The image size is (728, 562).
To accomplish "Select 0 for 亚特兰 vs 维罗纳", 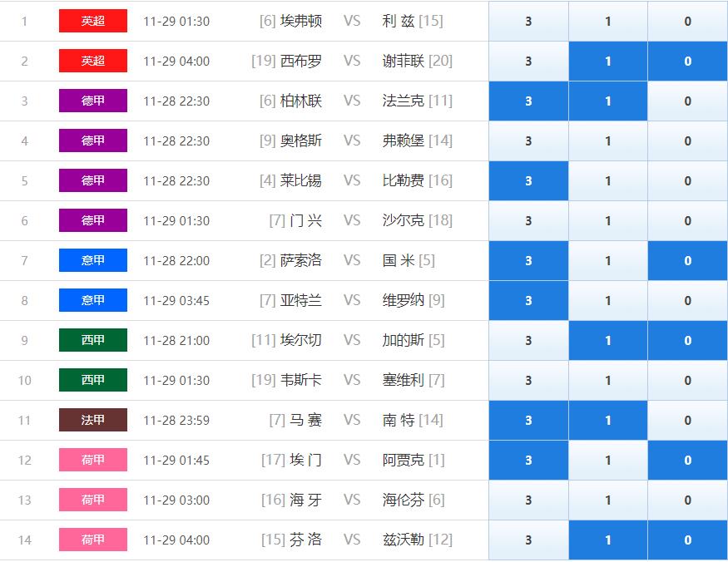I will click(x=687, y=300).
